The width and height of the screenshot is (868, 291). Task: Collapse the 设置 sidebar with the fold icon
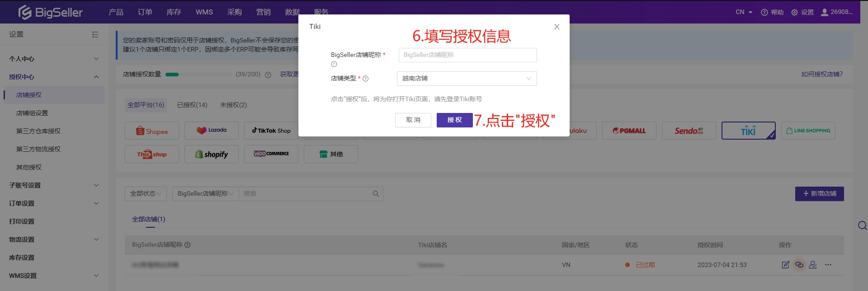click(95, 34)
